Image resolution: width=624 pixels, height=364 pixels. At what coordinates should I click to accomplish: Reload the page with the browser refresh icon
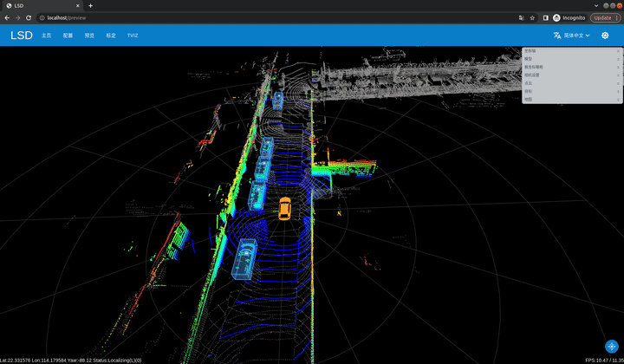29,17
